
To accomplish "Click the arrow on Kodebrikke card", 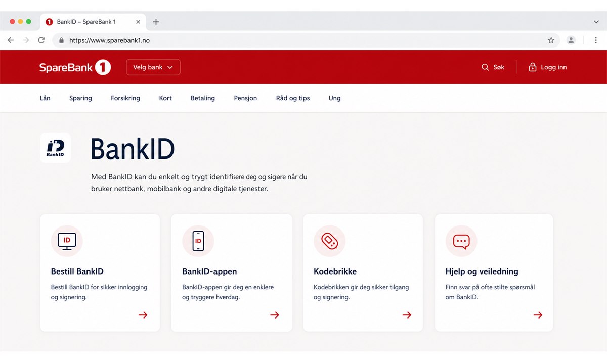I will pyautogui.click(x=407, y=315).
